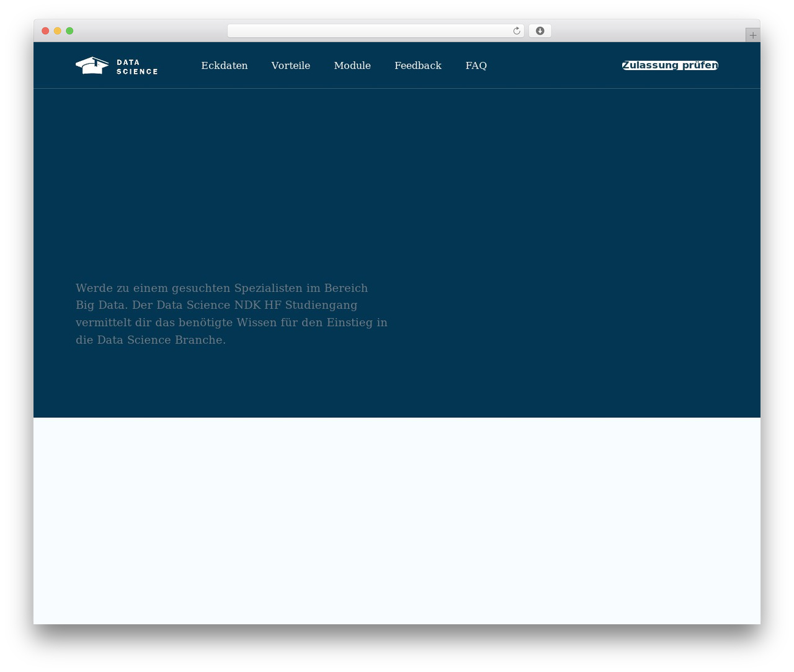Select the Feedback navigation link
The height and width of the screenshot is (672, 794).
418,66
